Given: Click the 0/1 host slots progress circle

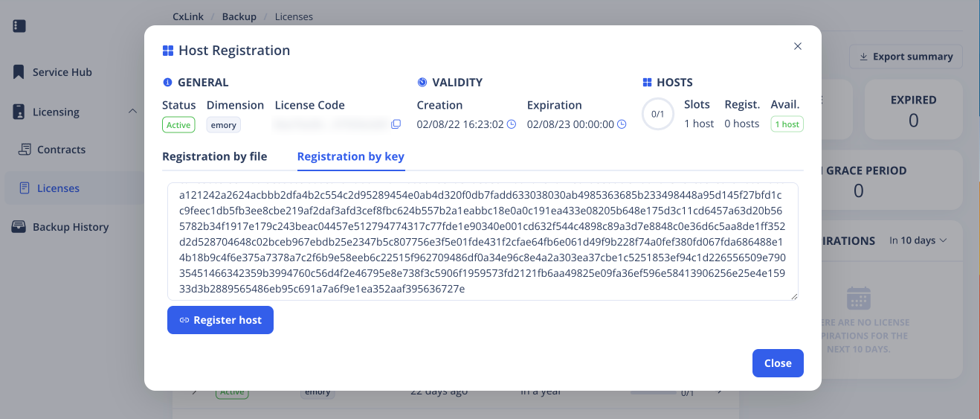Looking at the screenshot, I should click(657, 115).
